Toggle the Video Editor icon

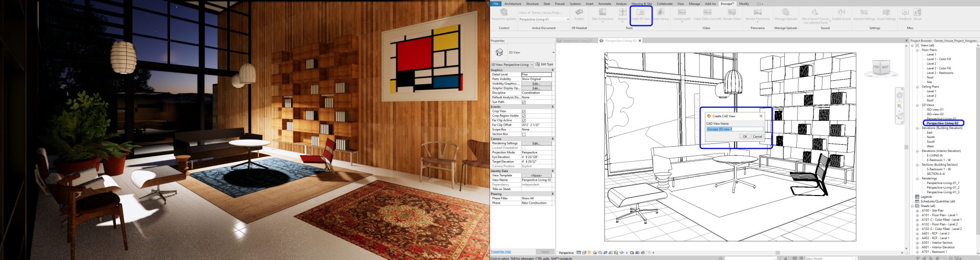[x=707, y=12]
